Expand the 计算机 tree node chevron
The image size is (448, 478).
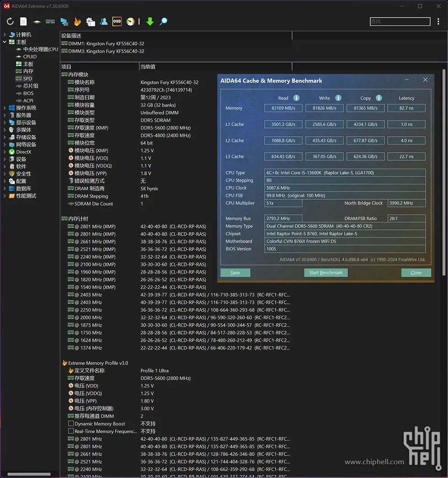(x=5, y=34)
